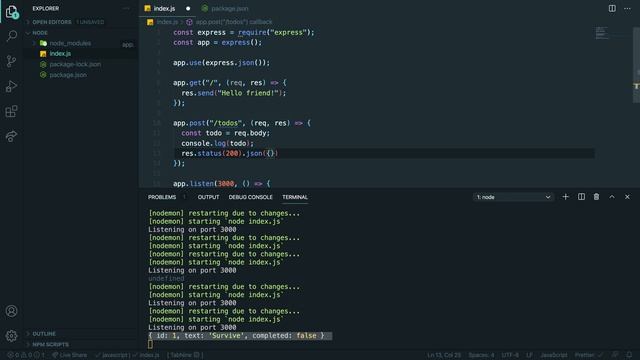This screenshot has width=640, height=360.
Task: Click Ln 13, Col 28 cursor position
Action: [x=444, y=355]
